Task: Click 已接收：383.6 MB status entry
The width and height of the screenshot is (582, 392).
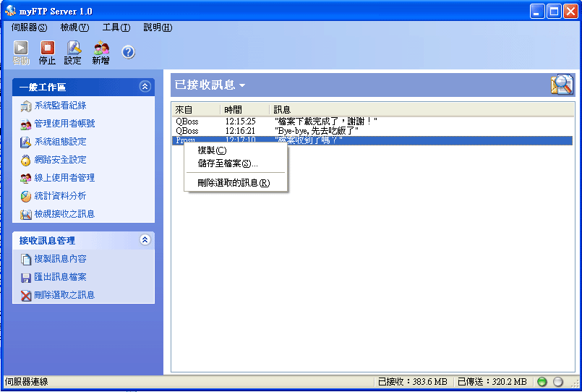Action: coord(412,382)
